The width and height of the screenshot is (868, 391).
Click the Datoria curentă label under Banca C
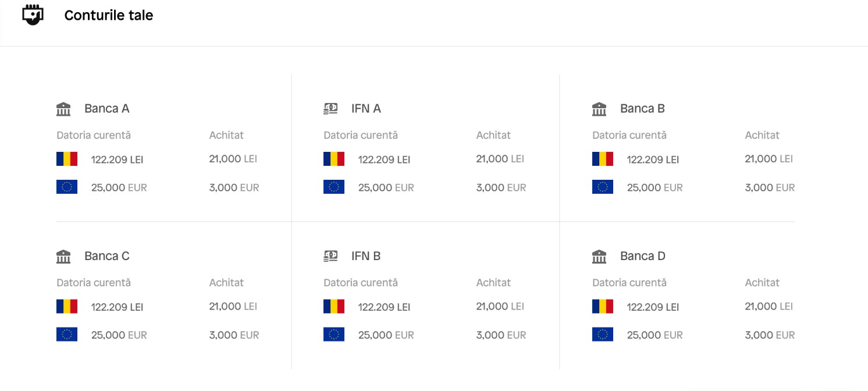pos(94,283)
